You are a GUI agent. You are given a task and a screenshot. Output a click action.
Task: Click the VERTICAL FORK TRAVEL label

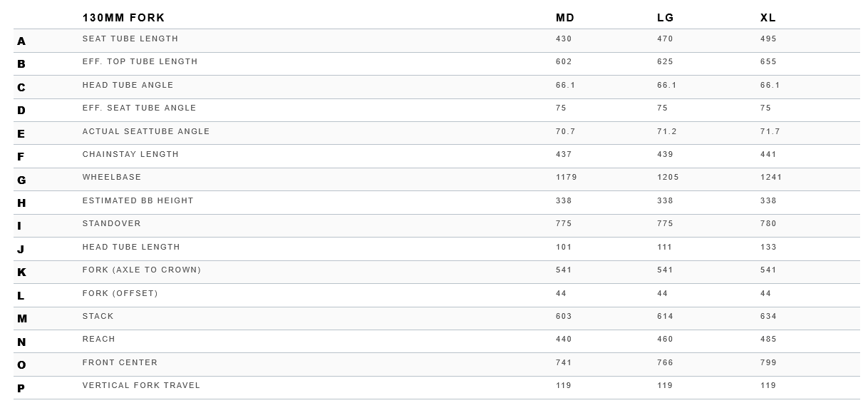point(141,385)
